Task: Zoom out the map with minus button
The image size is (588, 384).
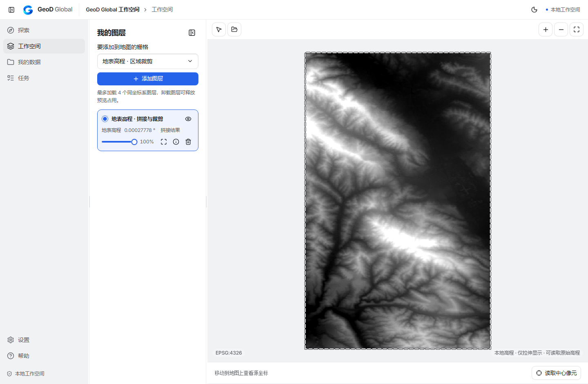Action: coord(561,29)
